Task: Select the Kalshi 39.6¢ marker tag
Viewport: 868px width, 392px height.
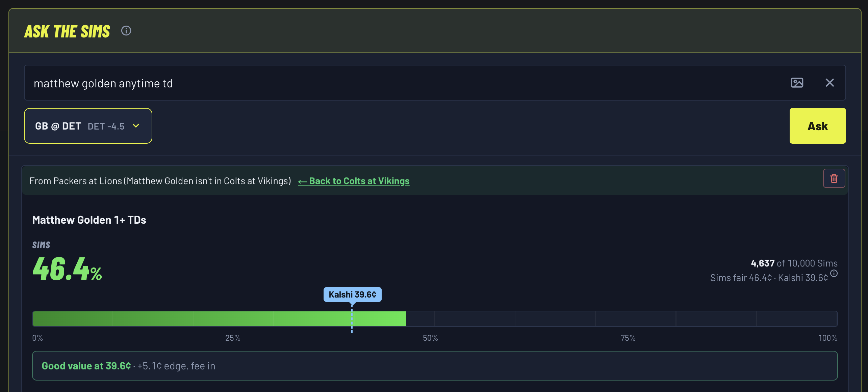Action: click(352, 295)
